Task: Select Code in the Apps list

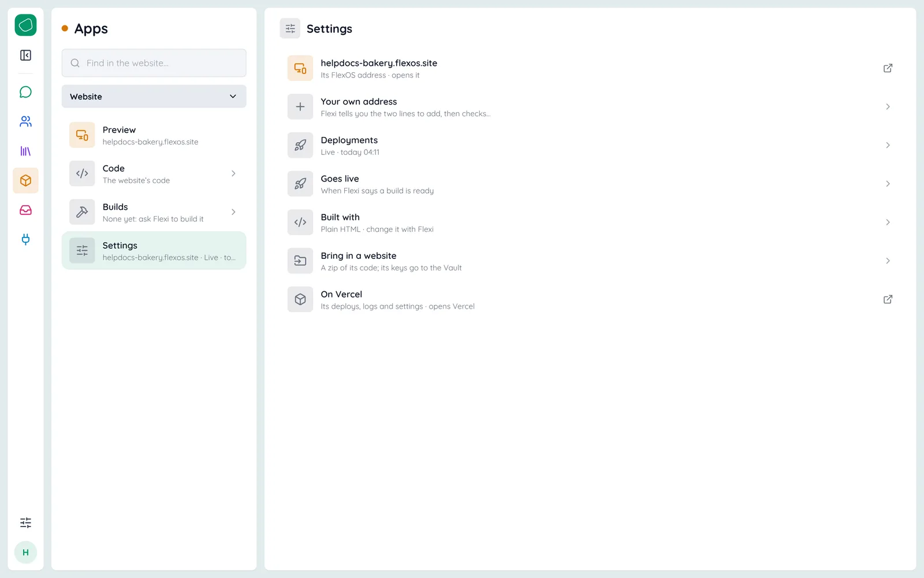Action: click(154, 173)
